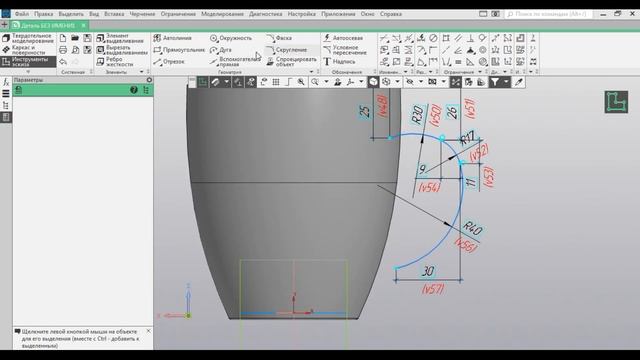The width and height of the screenshot is (640, 360).
Task: Create a new document icon
Action: (63, 38)
